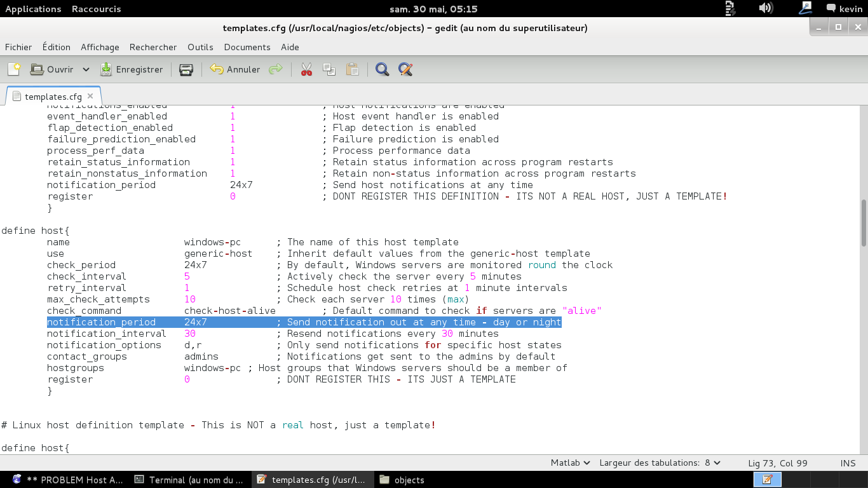Open the Aide menu
Viewport: 868px width, 488px height.
pos(290,47)
